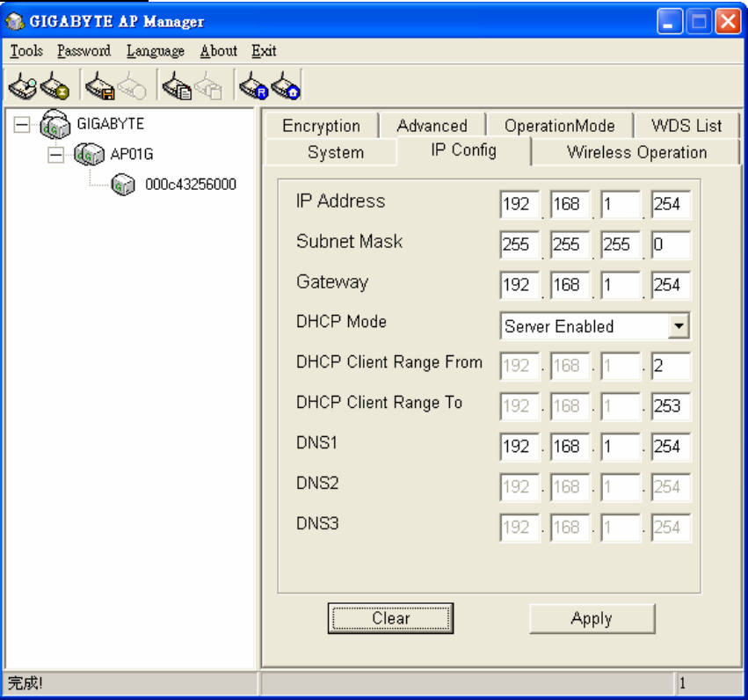The image size is (748, 700).
Task: Click the IP Address second octet field
Action: tap(570, 204)
